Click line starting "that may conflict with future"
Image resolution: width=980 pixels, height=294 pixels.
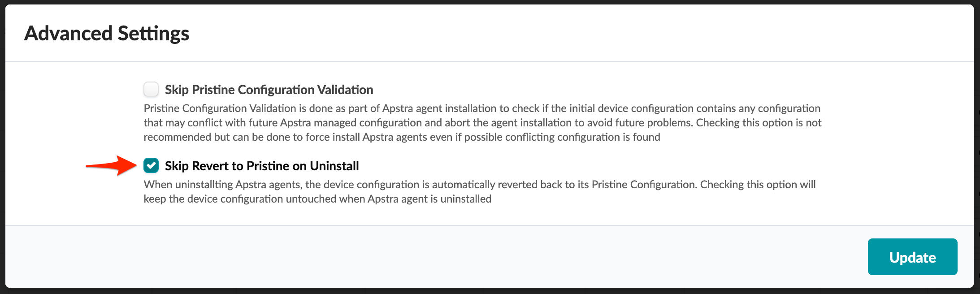[x=482, y=123]
